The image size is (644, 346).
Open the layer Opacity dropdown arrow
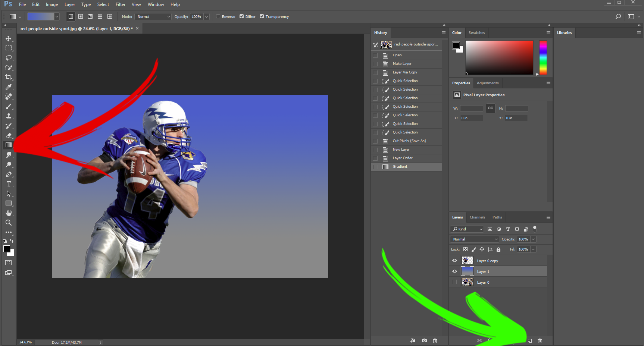533,239
